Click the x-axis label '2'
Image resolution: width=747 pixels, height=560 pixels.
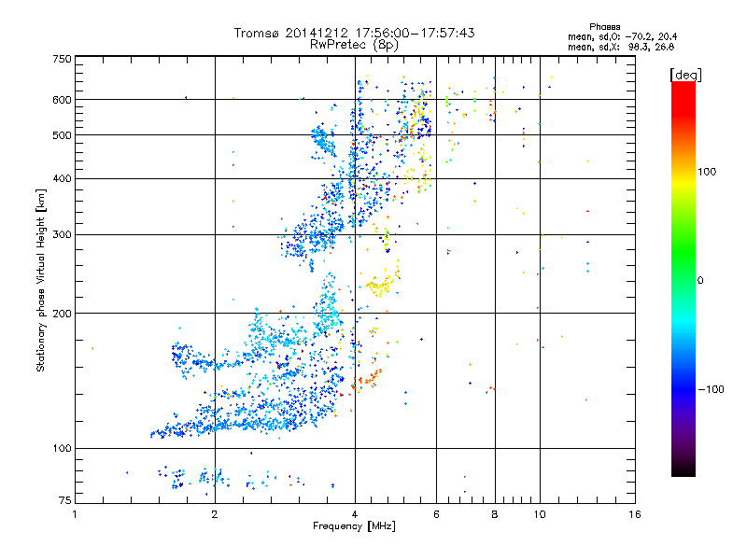tap(215, 514)
